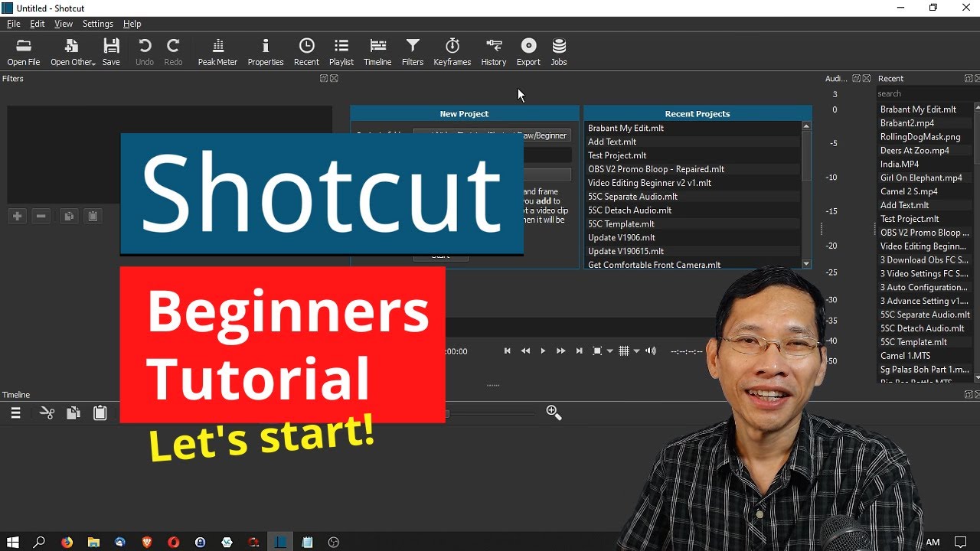Screen dimensions: 980x551
Task: Toggle the Recent panel from toolbar
Action: pos(306,52)
